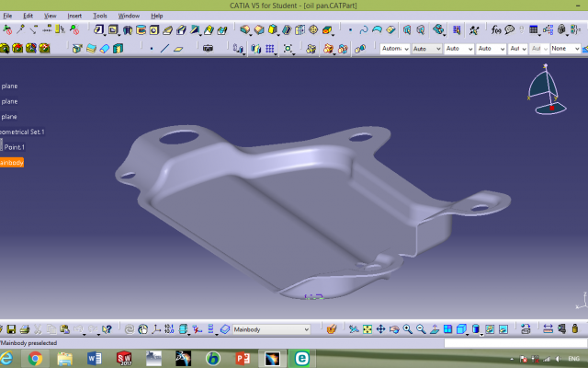Image resolution: width=588 pixels, height=368 pixels.
Task: Click the Formula f(x) icon
Action: tap(496, 29)
